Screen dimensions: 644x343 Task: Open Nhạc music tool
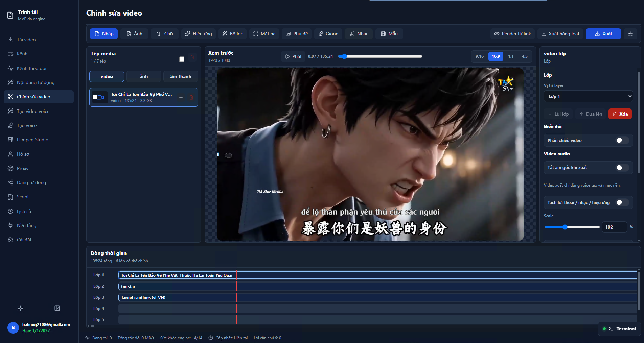(x=359, y=34)
